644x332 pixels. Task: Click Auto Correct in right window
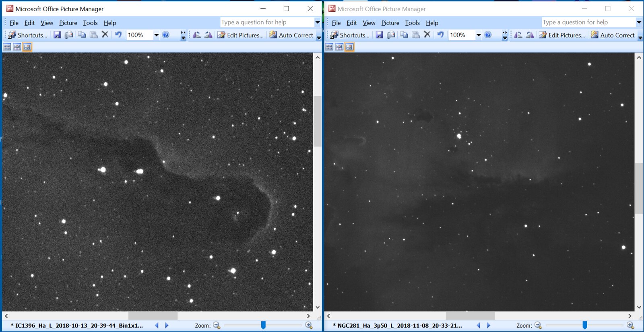(613, 35)
